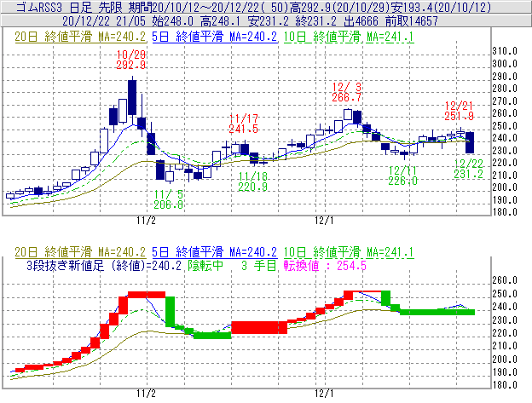Image resolution: width=532 pixels, height=403 pixels.
Task: Click the 300.0 price axis label
Action: pyautogui.click(x=505, y=64)
